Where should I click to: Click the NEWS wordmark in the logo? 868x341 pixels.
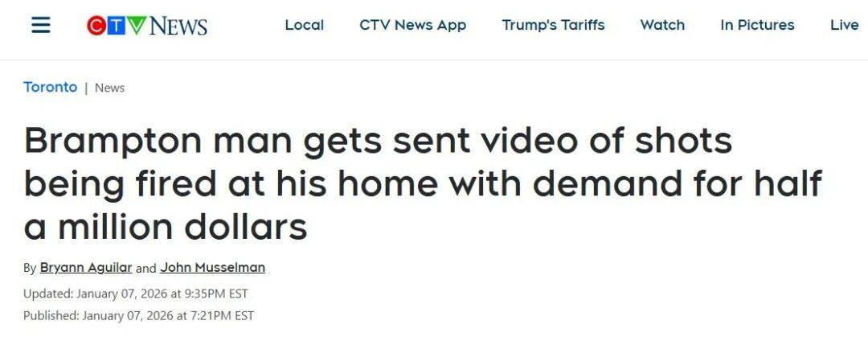[178, 26]
